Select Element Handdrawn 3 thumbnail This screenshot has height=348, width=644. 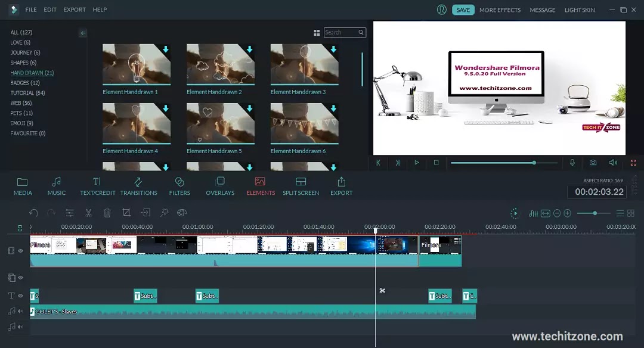click(304, 64)
